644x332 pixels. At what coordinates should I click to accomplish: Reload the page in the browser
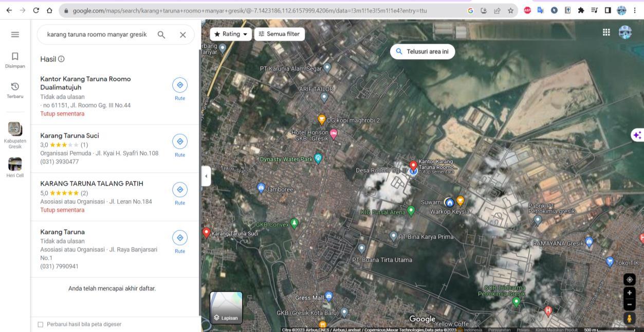pos(35,10)
